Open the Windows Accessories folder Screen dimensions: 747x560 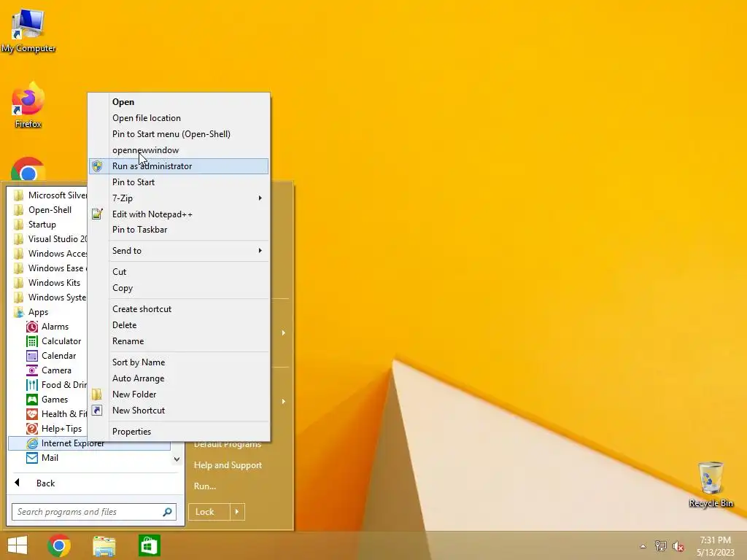(x=50, y=254)
